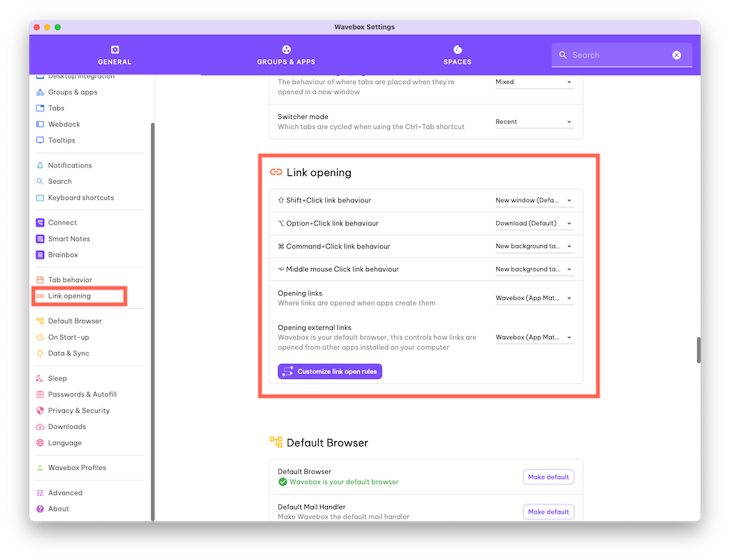Click the Link opening section heading icon
The height and width of the screenshot is (560, 730).
(x=276, y=172)
